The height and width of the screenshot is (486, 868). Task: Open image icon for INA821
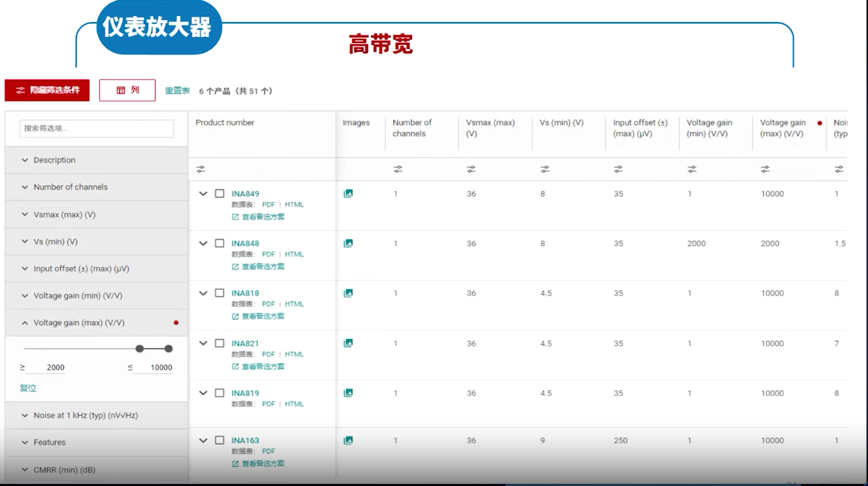click(348, 343)
